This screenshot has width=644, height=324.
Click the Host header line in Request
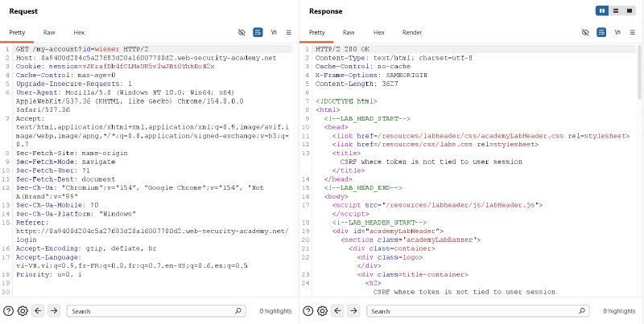147,58
